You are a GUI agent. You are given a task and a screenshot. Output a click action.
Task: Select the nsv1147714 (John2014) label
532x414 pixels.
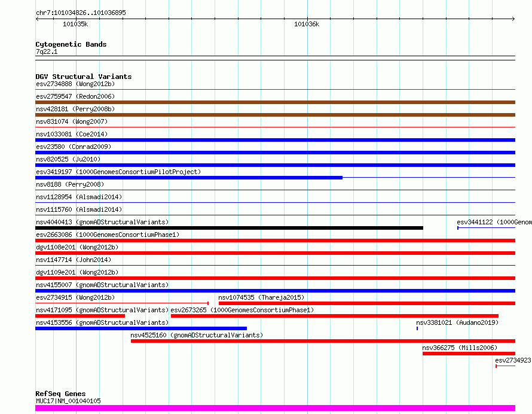(74, 260)
